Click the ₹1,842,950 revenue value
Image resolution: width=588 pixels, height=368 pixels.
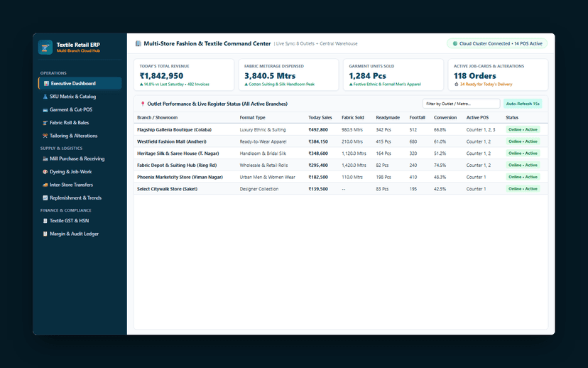[x=162, y=76]
